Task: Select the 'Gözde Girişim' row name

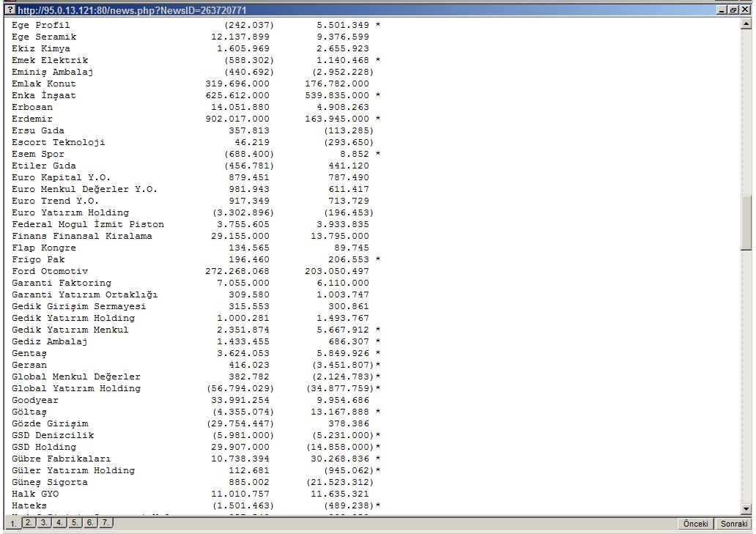Action: (50, 424)
